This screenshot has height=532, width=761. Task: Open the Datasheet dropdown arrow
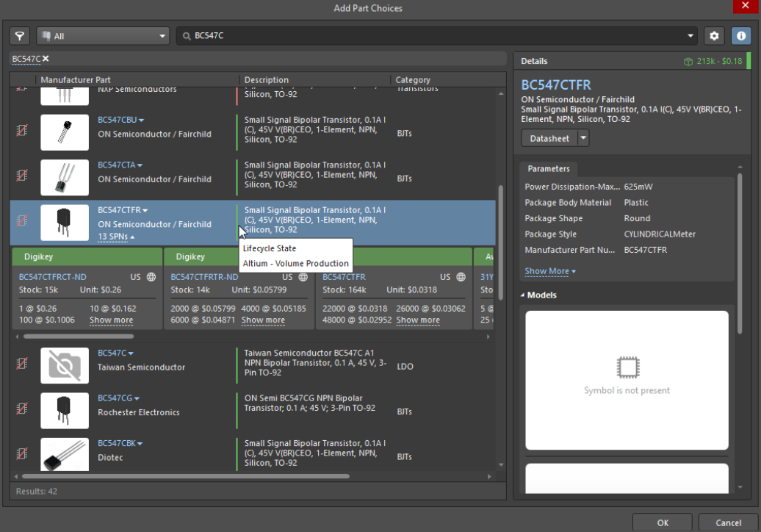point(583,138)
